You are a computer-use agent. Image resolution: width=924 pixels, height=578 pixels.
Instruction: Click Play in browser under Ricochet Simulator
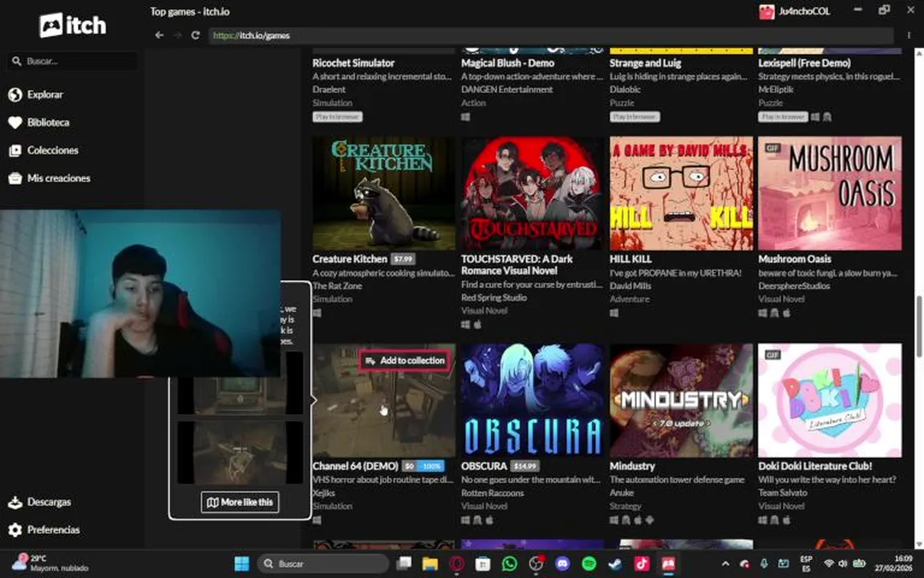click(338, 116)
